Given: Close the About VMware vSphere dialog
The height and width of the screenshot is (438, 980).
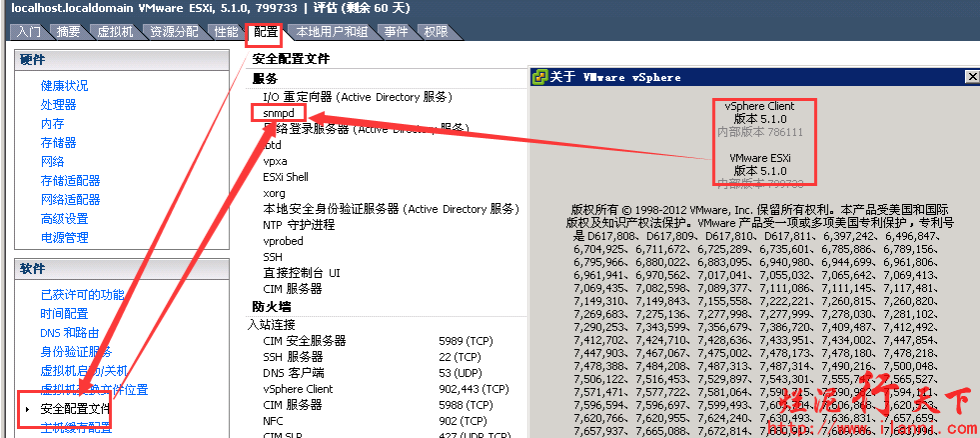Looking at the screenshot, I should click(x=971, y=77).
